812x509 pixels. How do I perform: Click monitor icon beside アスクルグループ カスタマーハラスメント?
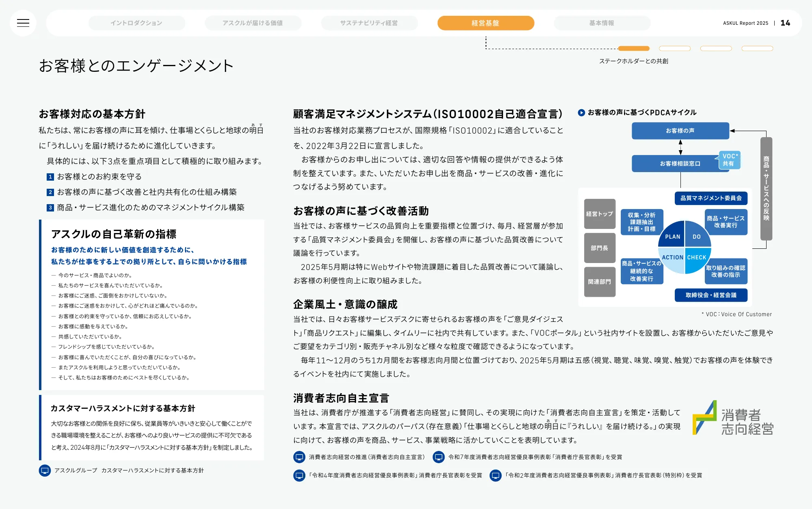coord(45,470)
